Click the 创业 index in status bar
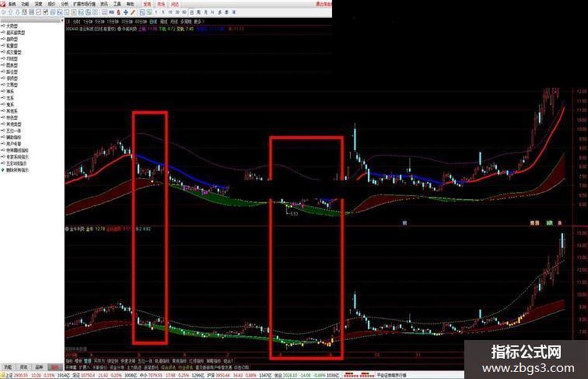Viewport: 588px width, 379px height. 278,375
